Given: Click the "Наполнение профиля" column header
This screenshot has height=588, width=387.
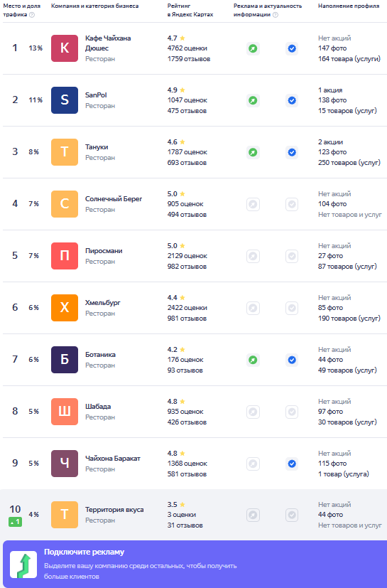Looking at the screenshot, I should pos(349,6).
